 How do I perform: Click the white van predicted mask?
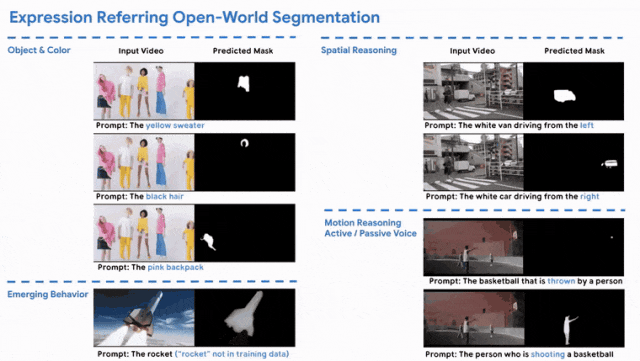click(573, 91)
